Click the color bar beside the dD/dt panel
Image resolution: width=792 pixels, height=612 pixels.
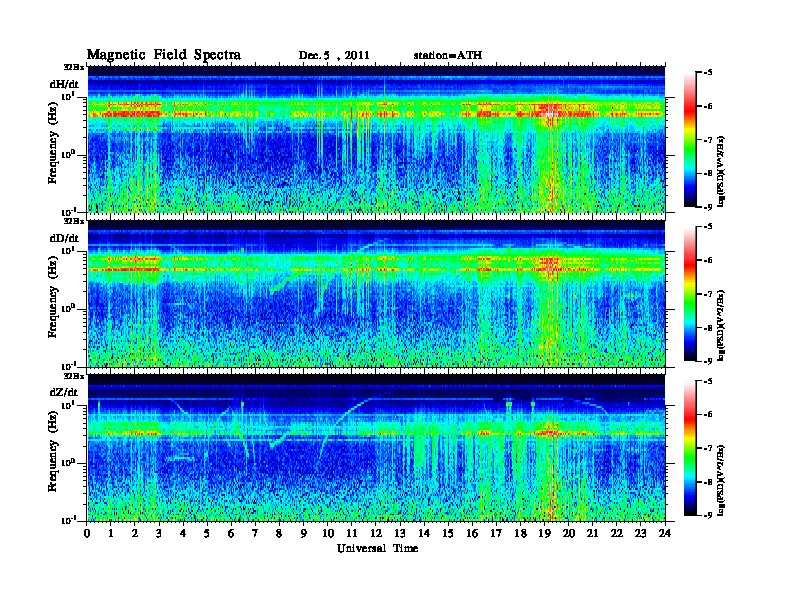click(x=690, y=293)
